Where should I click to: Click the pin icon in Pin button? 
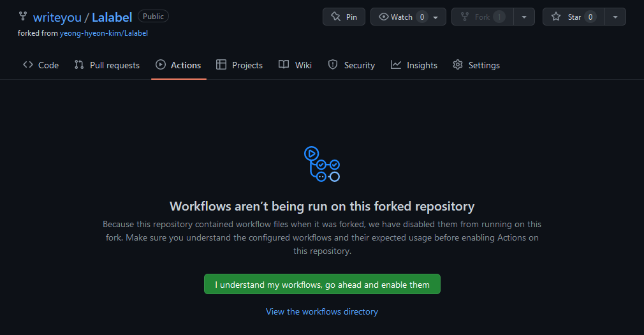(x=336, y=17)
